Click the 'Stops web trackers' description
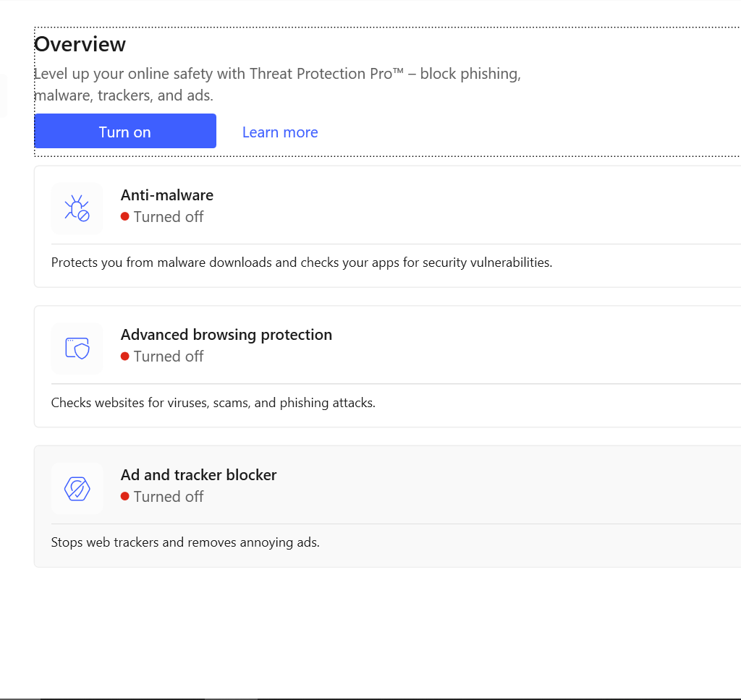This screenshot has height=700, width=741. 185,542
